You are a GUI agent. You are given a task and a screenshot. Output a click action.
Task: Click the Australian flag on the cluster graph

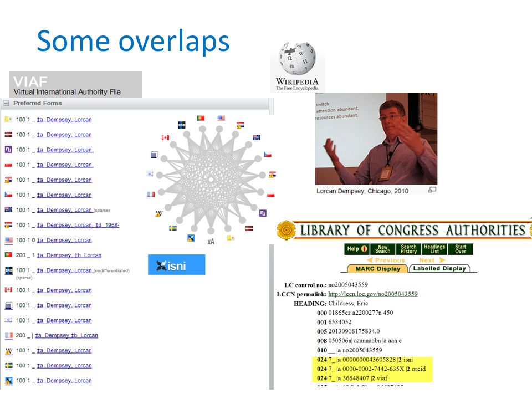point(257,137)
